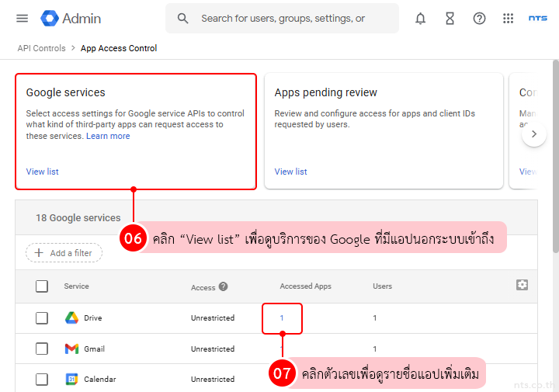Open the Learn more link
The height and width of the screenshot is (392, 559).
(108, 136)
